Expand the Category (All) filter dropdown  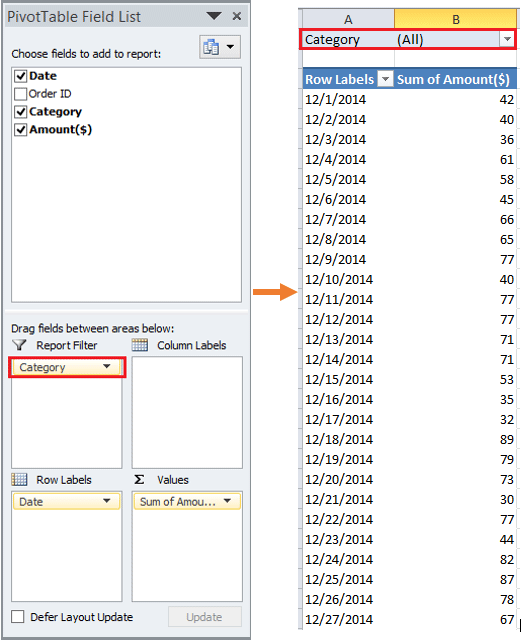coord(507,39)
